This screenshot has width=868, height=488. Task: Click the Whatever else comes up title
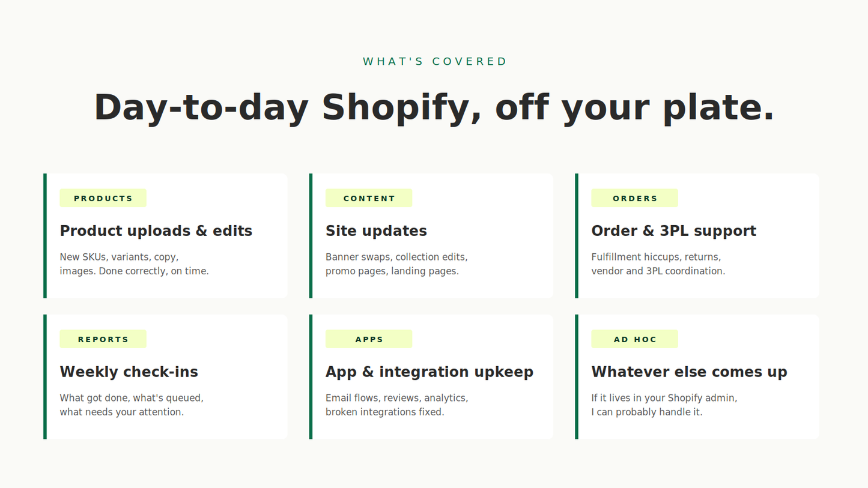tap(689, 372)
